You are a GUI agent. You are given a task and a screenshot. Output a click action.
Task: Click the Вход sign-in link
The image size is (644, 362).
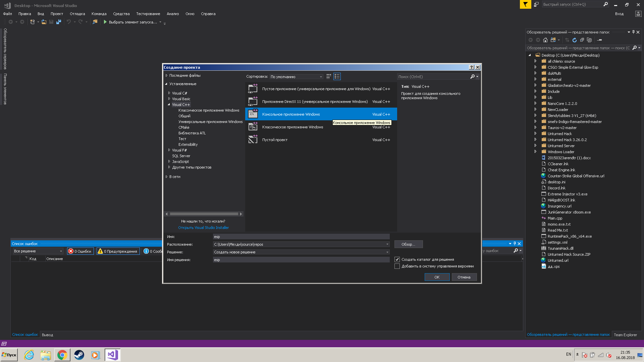tap(619, 14)
